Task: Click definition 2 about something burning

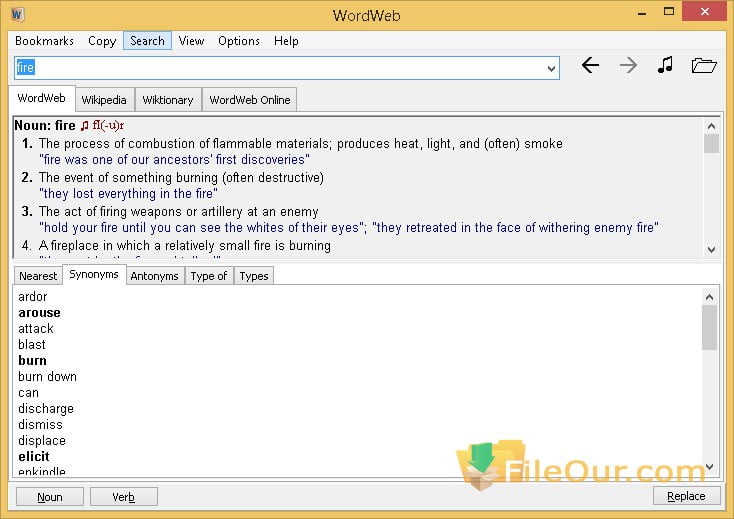Action: click(x=181, y=178)
